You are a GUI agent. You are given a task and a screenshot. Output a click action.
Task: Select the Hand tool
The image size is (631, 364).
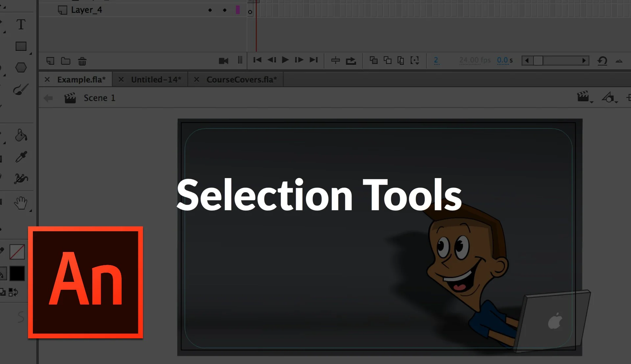(x=20, y=203)
